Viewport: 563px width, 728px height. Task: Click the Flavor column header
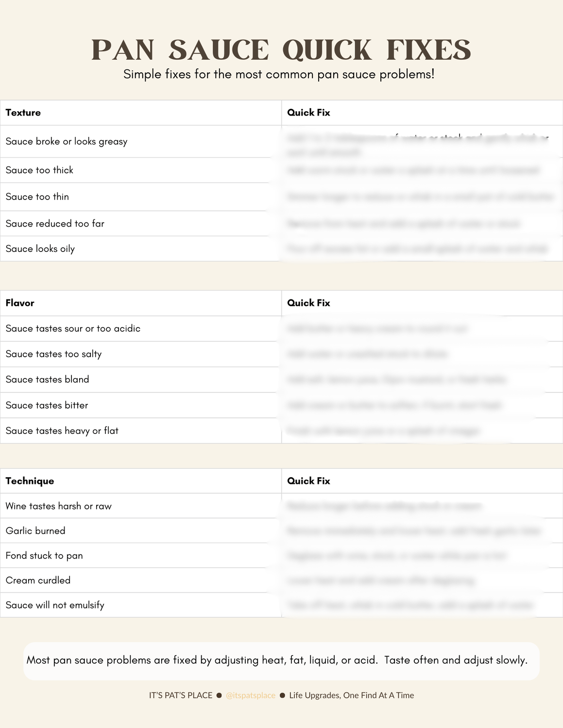pyautogui.click(x=20, y=303)
